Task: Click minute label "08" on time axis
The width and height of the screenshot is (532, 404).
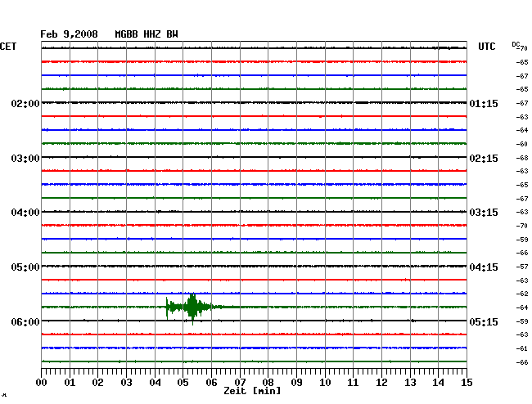Action: pyautogui.click(x=268, y=382)
